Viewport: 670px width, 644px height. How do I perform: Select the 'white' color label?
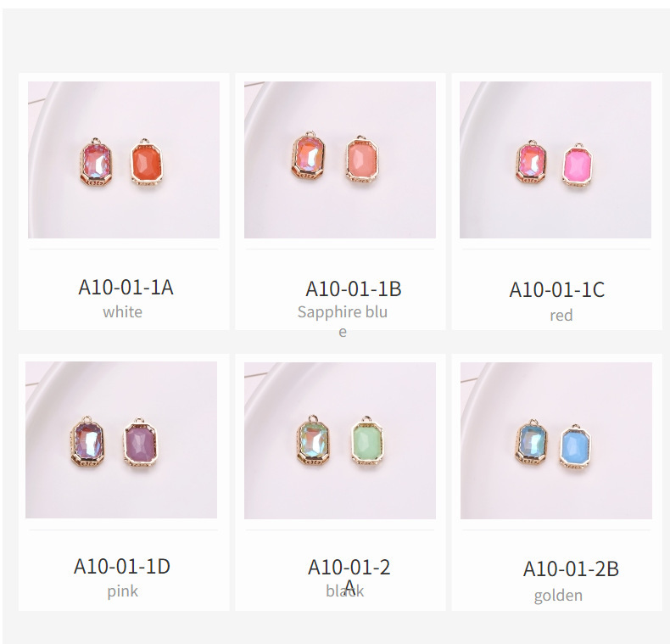[122, 311]
